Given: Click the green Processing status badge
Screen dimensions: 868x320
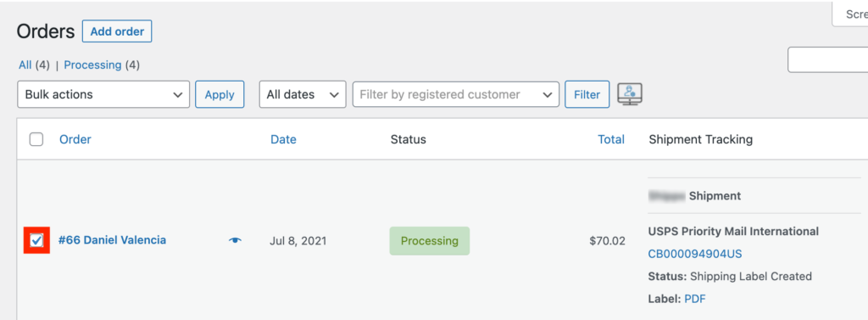Looking at the screenshot, I should coord(430,241).
